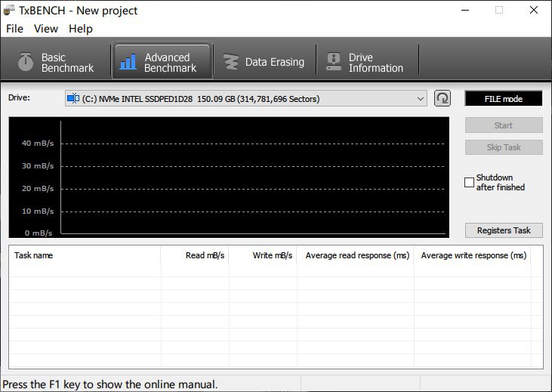Click the Registers Task button
552x392 pixels.
(x=504, y=230)
